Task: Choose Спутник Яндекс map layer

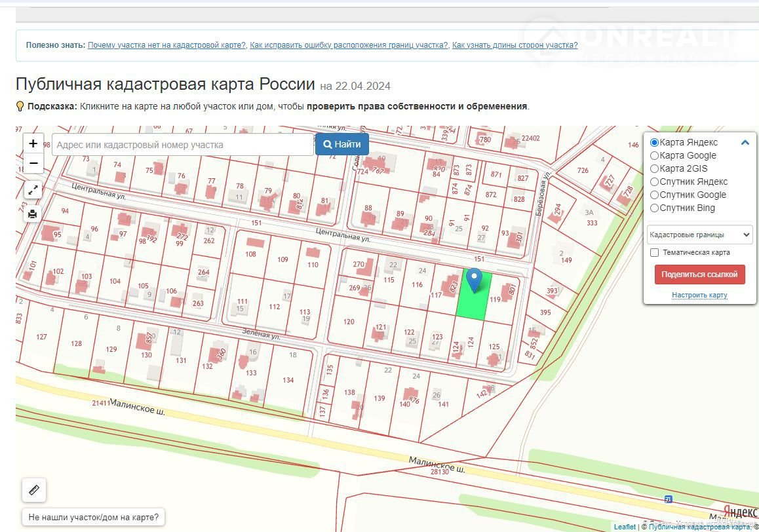Action: click(654, 181)
